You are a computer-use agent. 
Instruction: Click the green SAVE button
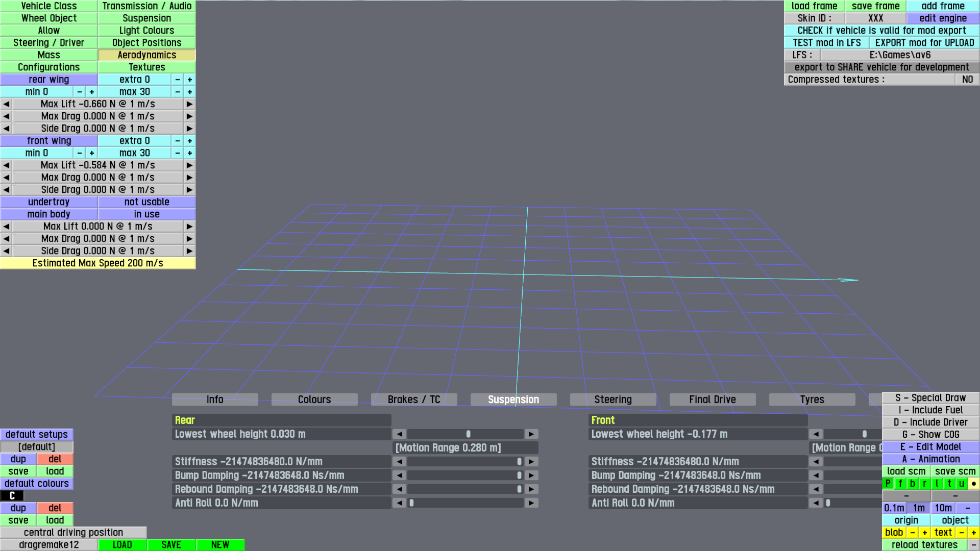point(171,545)
